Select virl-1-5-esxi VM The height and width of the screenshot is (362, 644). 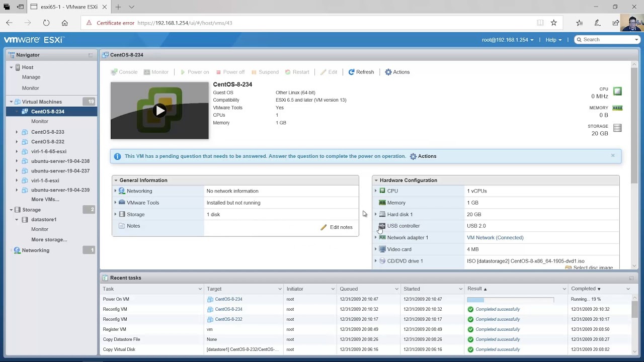coord(45,180)
